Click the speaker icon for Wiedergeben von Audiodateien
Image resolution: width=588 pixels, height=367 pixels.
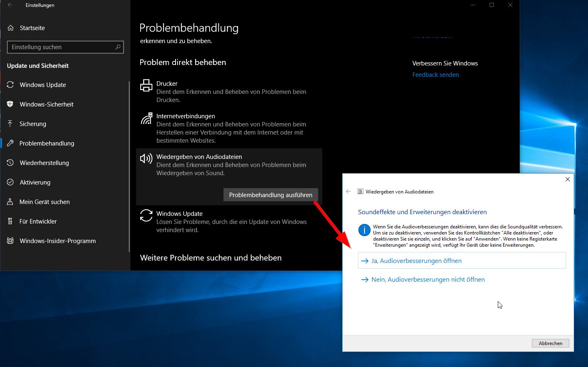click(x=146, y=159)
